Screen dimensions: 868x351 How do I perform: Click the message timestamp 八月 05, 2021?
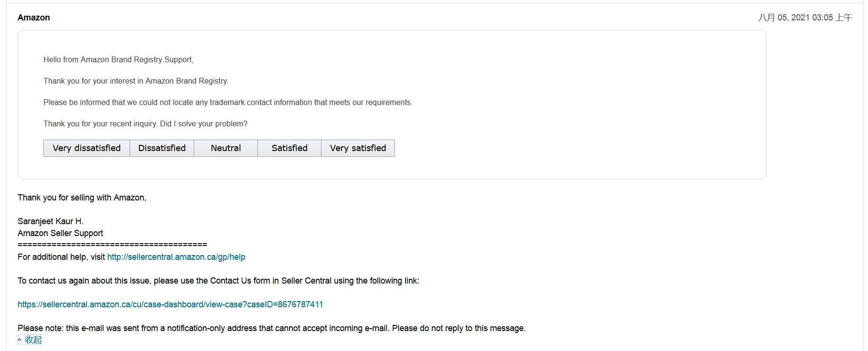click(x=805, y=18)
